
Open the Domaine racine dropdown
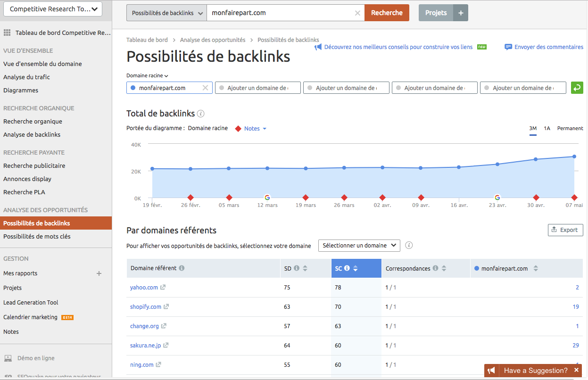point(147,75)
